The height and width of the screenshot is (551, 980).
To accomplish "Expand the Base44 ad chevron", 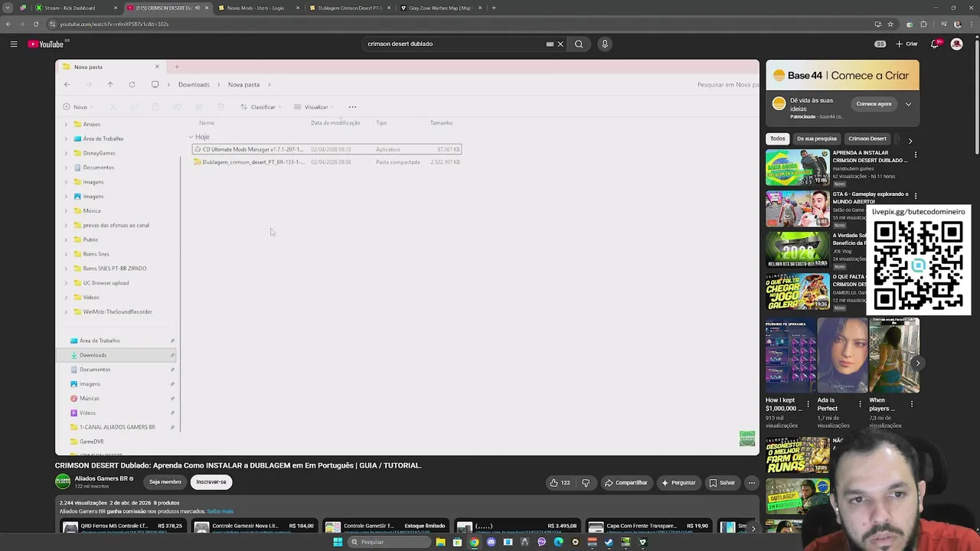I will (908, 104).
